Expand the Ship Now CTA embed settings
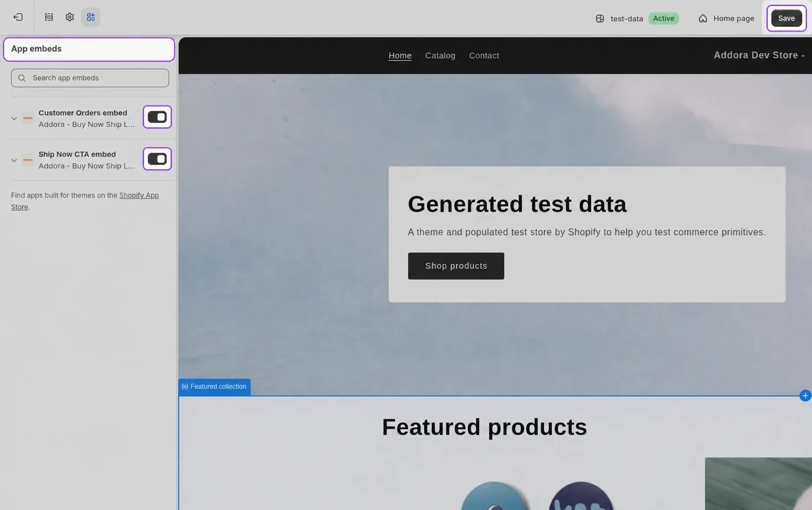The width and height of the screenshot is (812, 510). pos(14,161)
